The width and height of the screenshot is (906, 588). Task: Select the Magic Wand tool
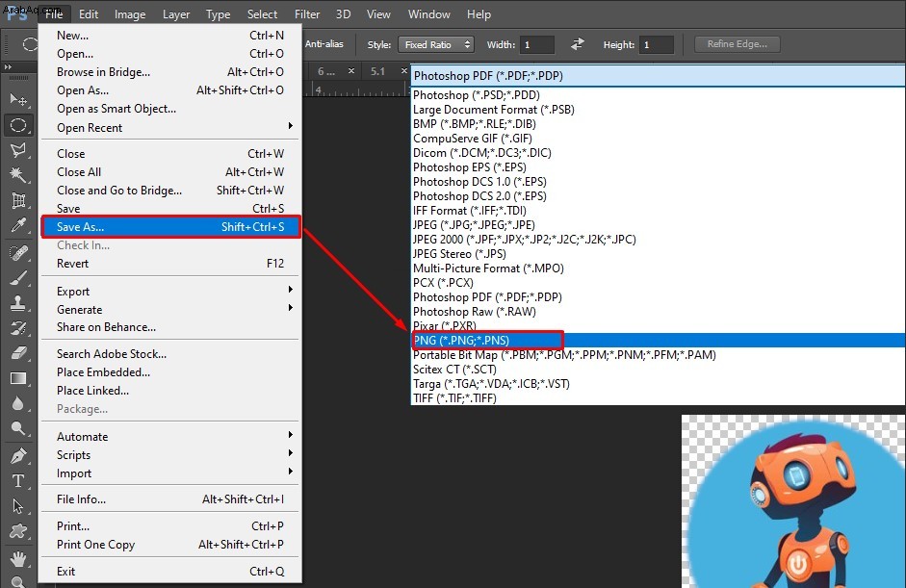[x=18, y=175]
